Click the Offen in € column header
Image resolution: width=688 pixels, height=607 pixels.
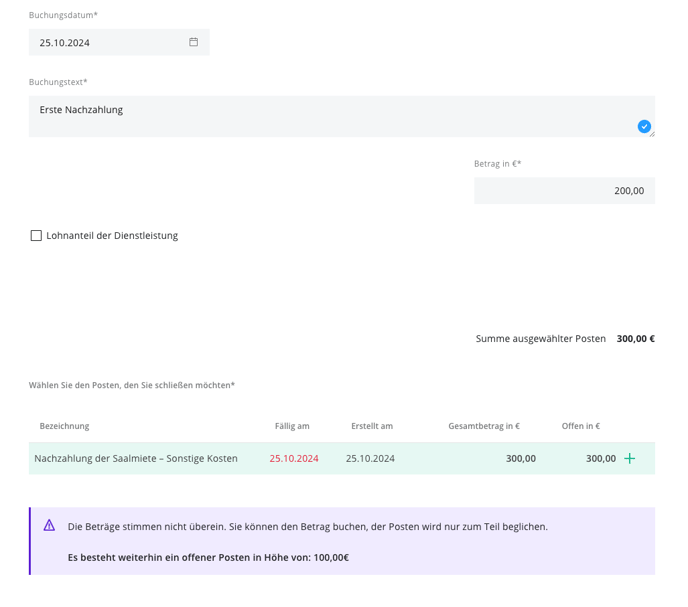point(581,426)
